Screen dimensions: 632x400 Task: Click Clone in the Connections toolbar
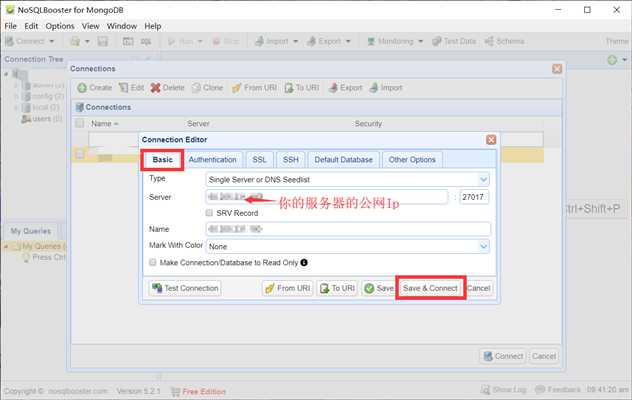pos(208,88)
